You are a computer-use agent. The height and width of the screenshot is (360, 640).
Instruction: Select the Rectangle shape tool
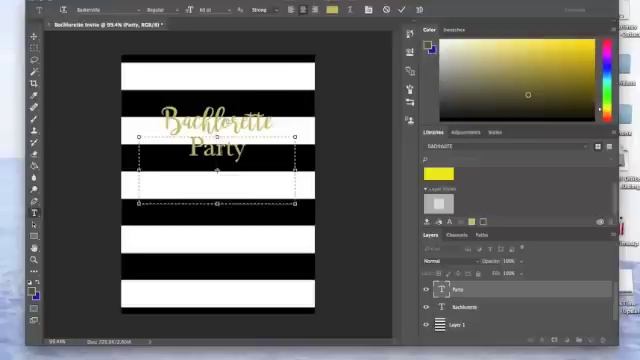click(x=34, y=236)
